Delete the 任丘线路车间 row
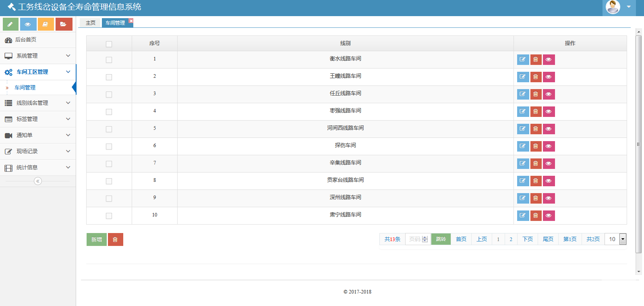 pyautogui.click(x=536, y=94)
